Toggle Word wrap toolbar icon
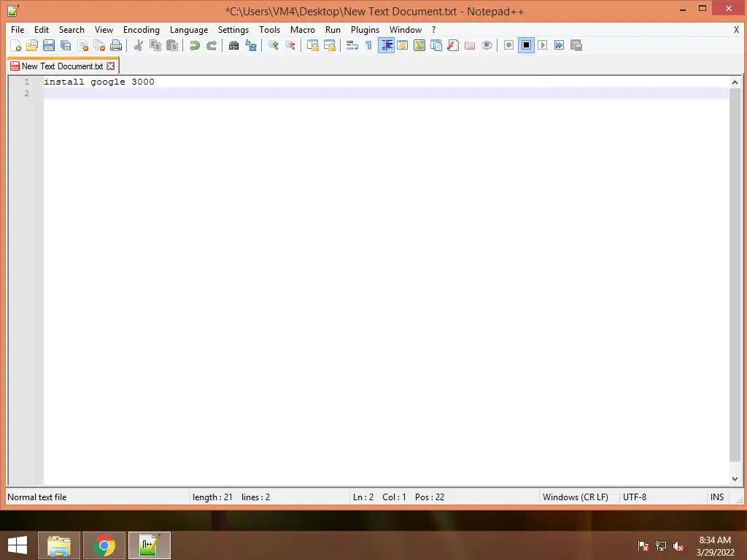Screen dimensions: 747x560 point(352,45)
